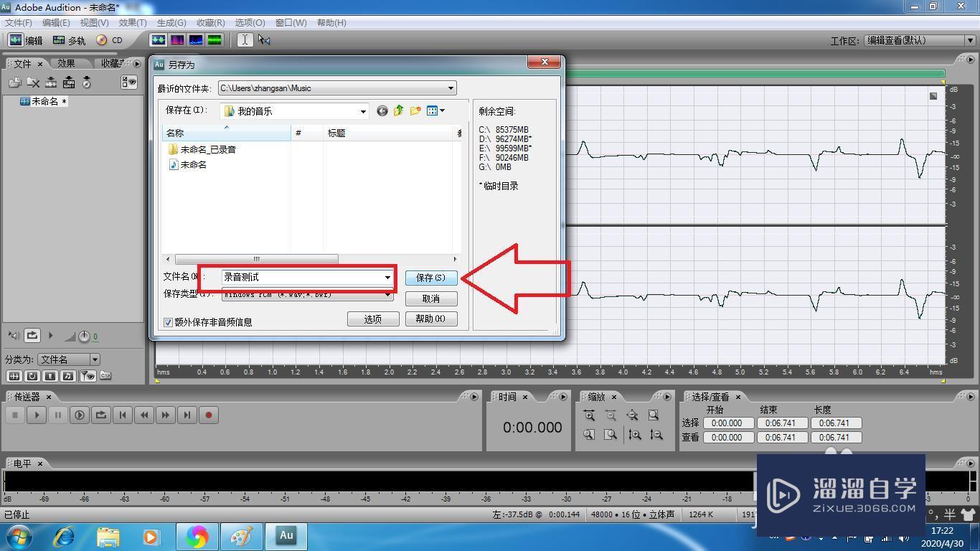Toggle the show options eye-checklist button
The width and height of the screenshot is (980, 551).
pyautogui.click(x=128, y=83)
